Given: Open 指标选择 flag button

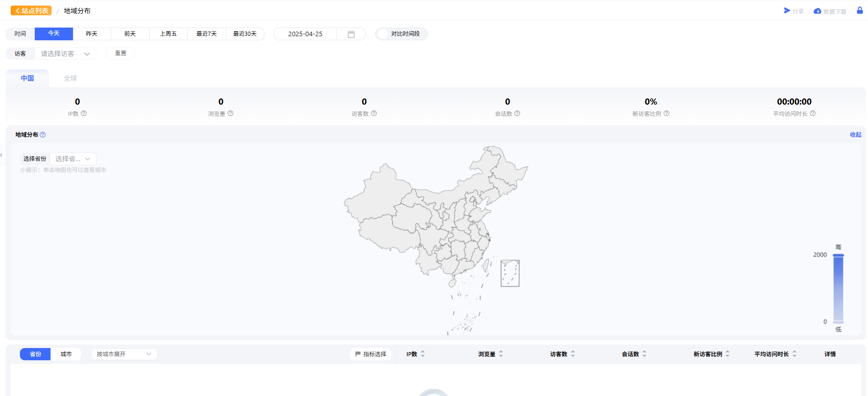Looking at the screenshot, I should tap(371, 354).
